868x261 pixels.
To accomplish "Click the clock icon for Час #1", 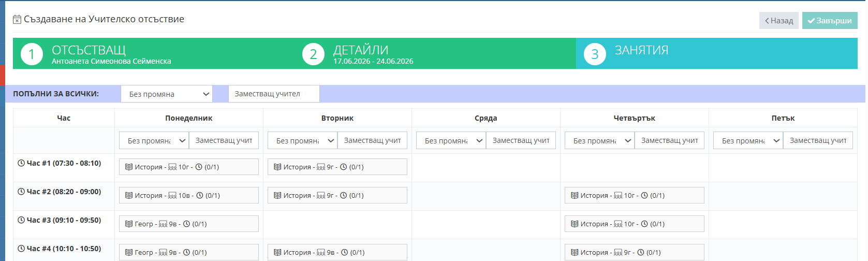I will point(21,163).
